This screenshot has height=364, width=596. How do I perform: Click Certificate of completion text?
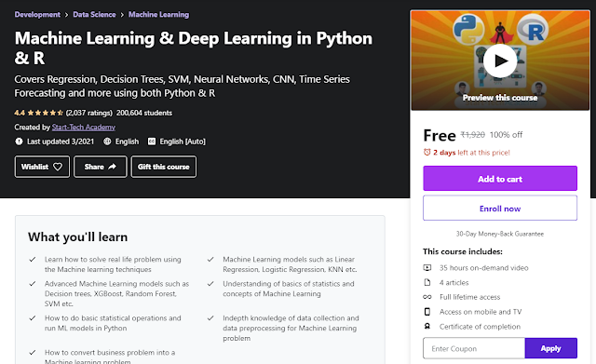point(480,327)
